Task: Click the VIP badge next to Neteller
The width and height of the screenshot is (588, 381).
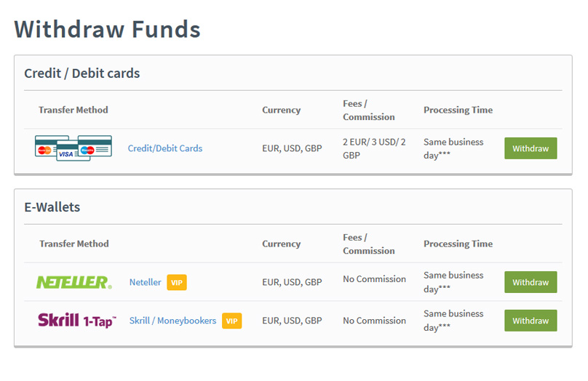Action: tap(177, 282)
